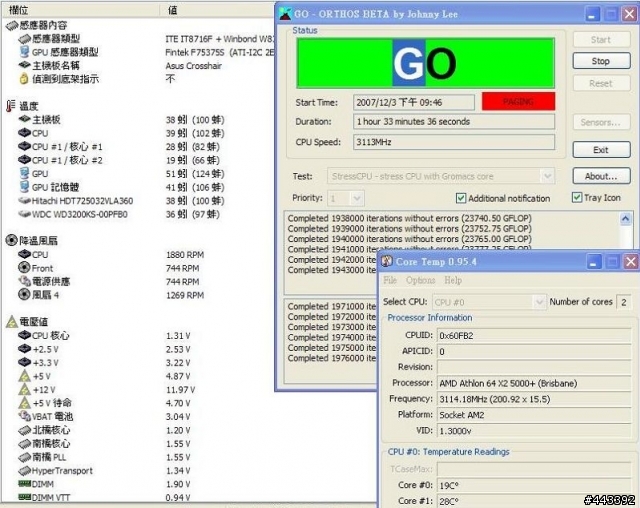Click the +5 V warning triangle icon

coord(24,376)
